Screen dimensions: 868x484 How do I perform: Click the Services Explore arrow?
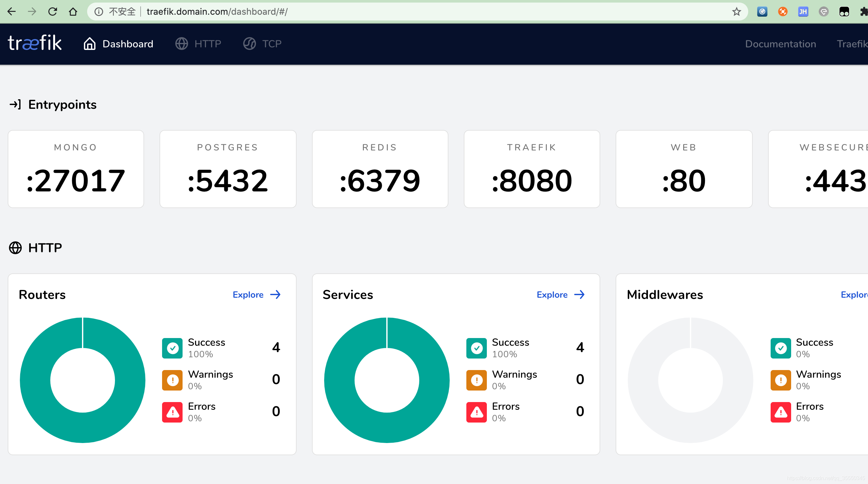(579, 295)
